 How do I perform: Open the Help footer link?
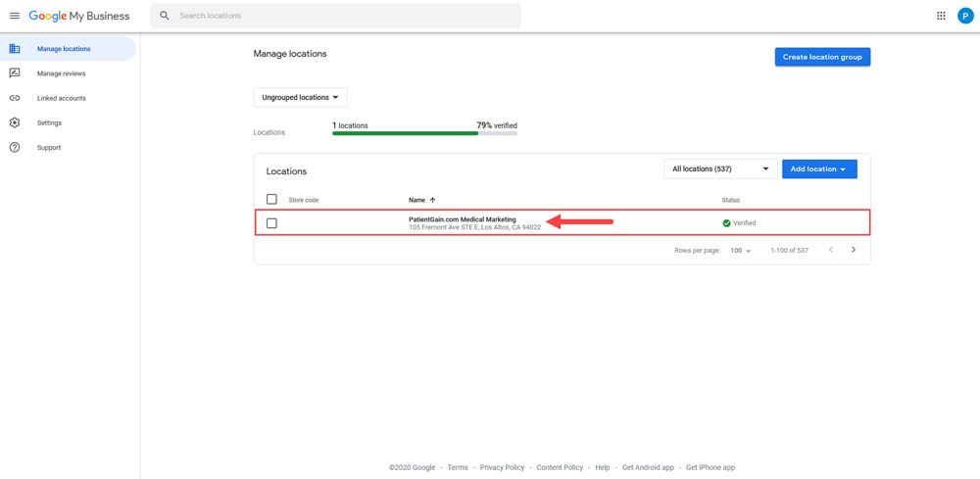[603, 467]
